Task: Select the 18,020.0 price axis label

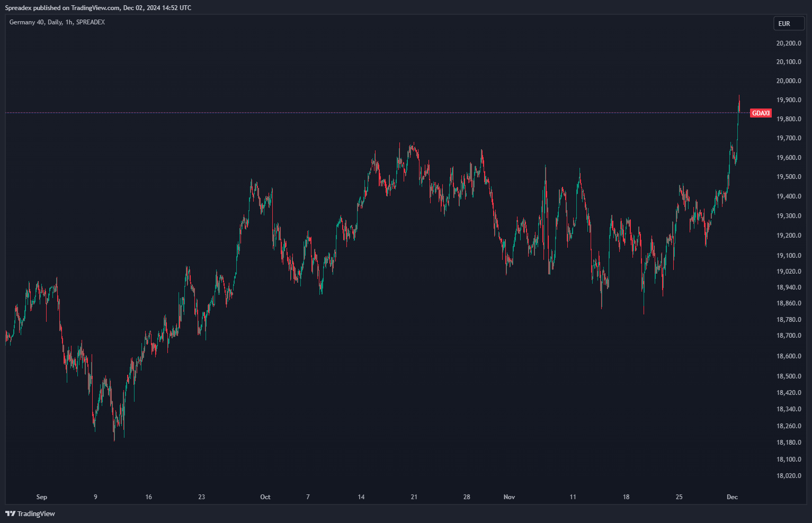Action: [x=789, y=476]
